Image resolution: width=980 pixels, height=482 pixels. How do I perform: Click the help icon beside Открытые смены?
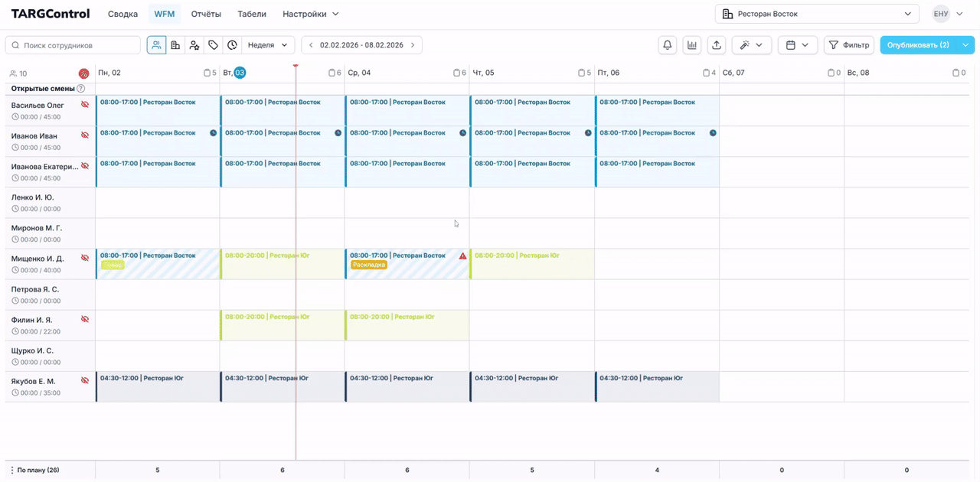(x=81, y=89)
